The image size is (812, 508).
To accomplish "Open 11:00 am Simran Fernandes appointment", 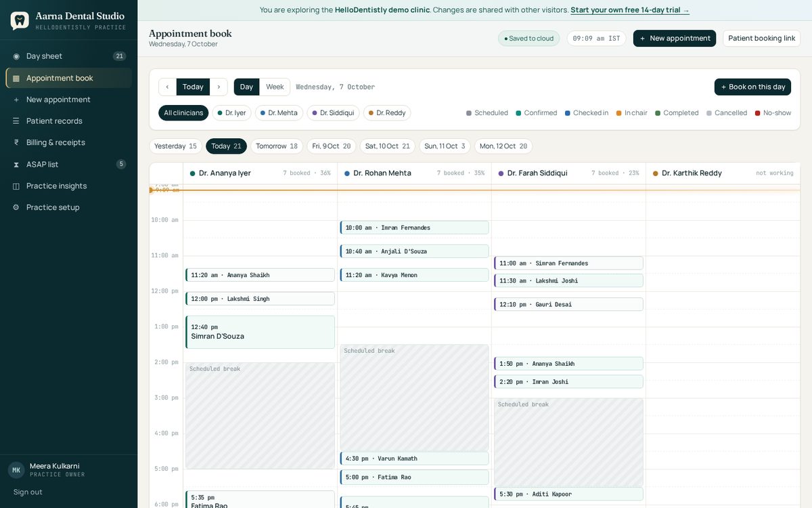I will click(568, 263).
